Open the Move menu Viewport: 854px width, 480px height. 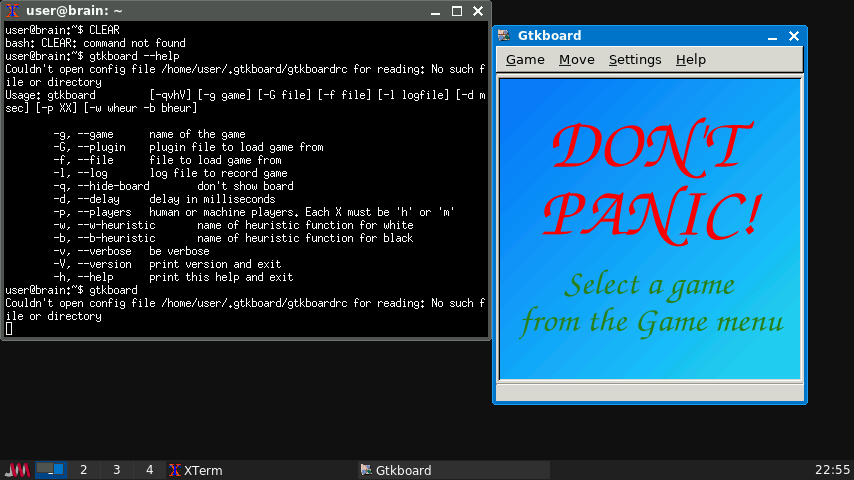pyautogui.click(x=576, y=60)
